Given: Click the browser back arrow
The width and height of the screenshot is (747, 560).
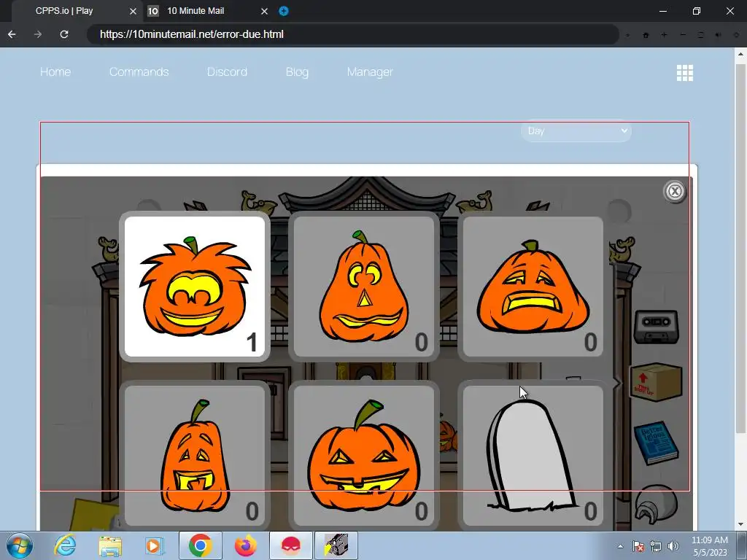Looking at the screenshot, I should pyautogui.click(x=12, y=34).
